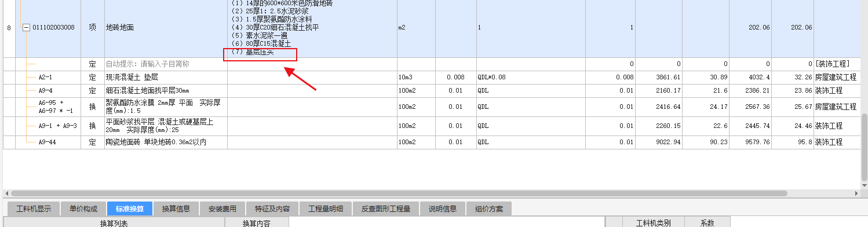Click the 陶瓷地面砖 单块地砖0.36m2以内 cell
Screen dimensions: 868x227
click(x=166, y=142)
